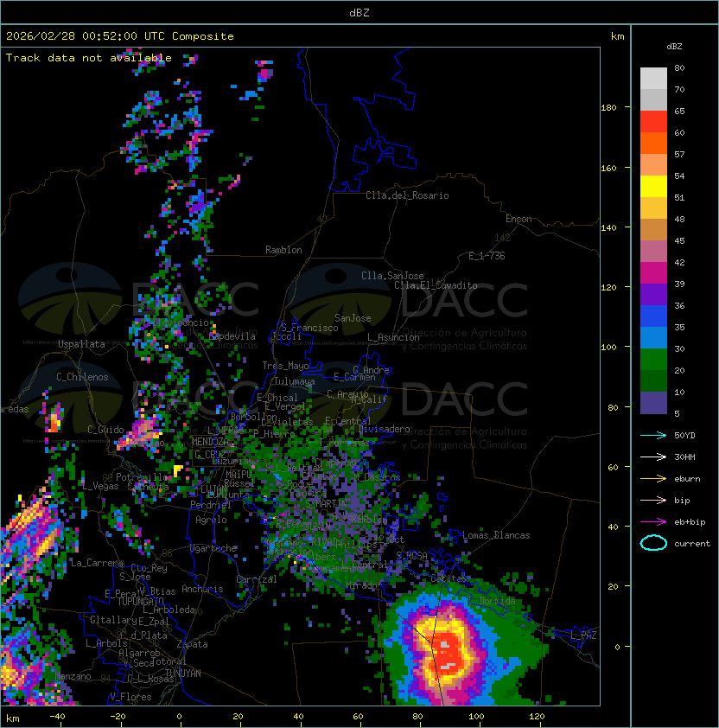This screenshot has height=728, width=719.
Task: Click the 'Zapata' place label
Action: click(x=192, y=644)
